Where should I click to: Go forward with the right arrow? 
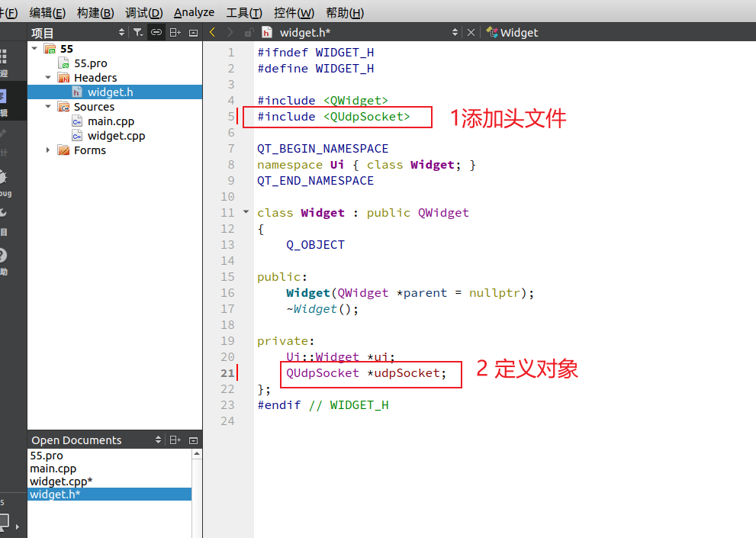230,32
